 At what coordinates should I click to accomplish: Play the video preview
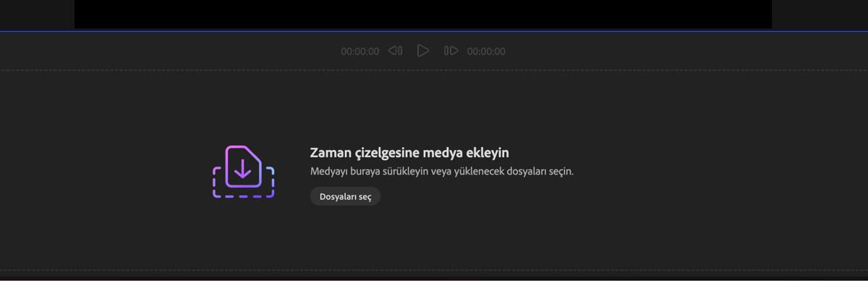coord(423,51)
